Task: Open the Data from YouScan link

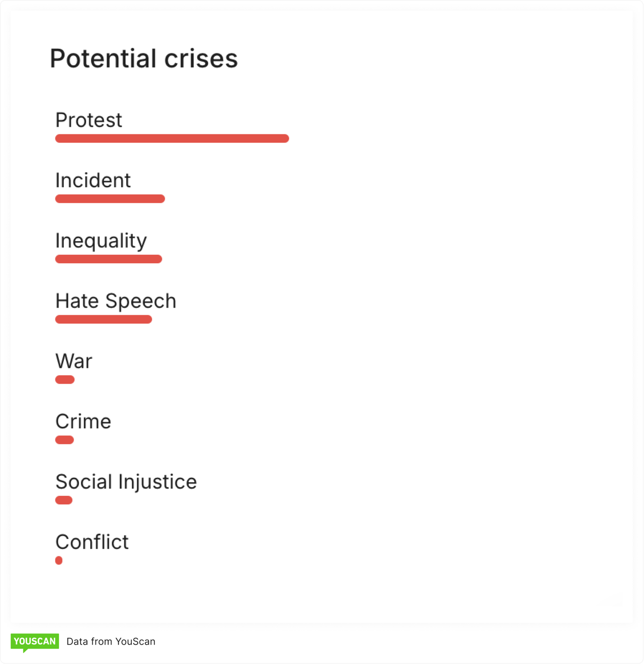Action: (111, 642)
